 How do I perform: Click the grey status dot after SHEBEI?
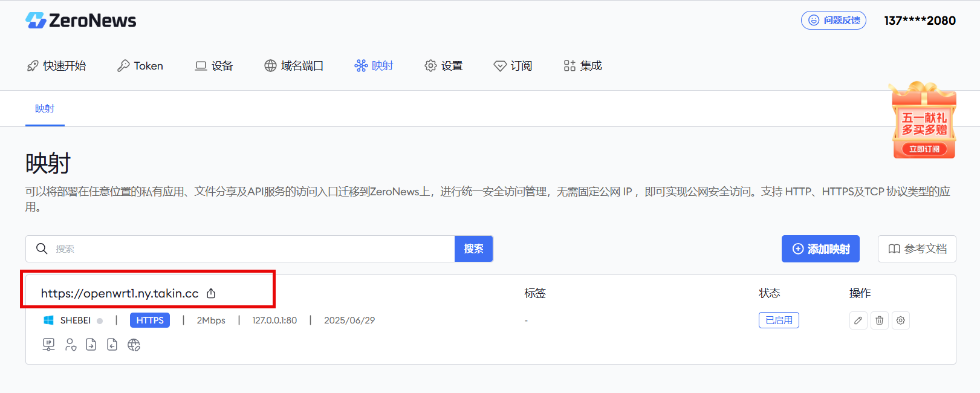(100, 321)
